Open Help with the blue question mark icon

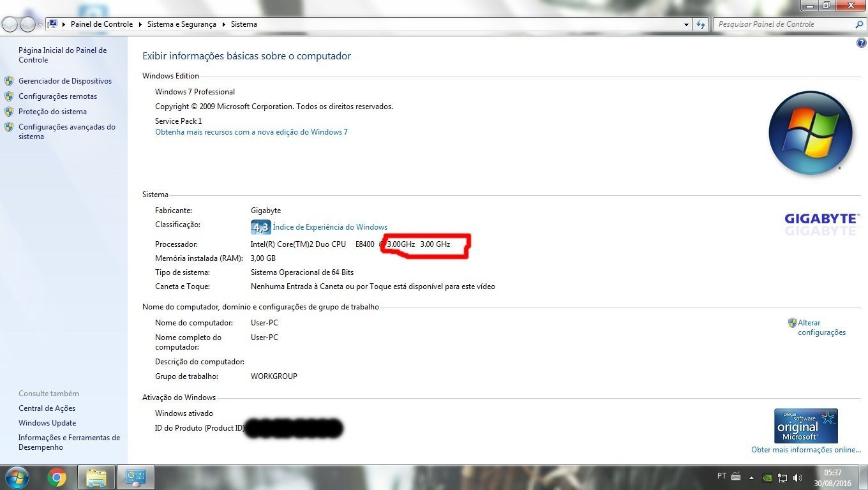tap(862, 43)
